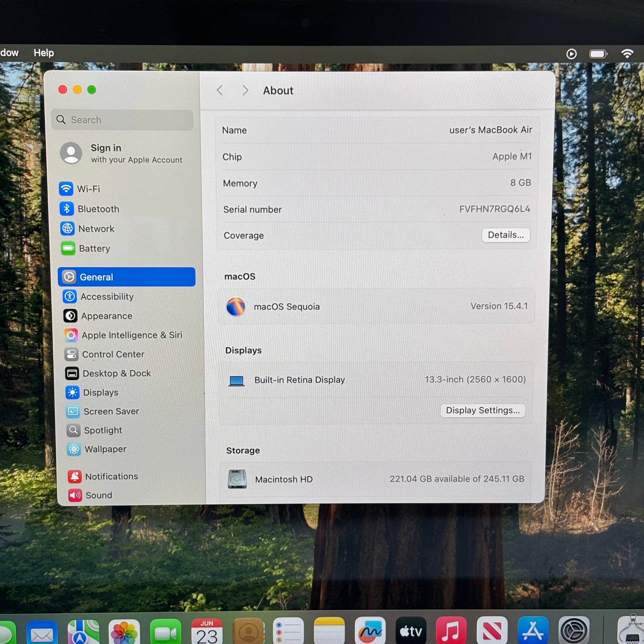Open System Settings from the Dock
The height and width of the screenshot is (644, 644).
[x=574, y=630]
